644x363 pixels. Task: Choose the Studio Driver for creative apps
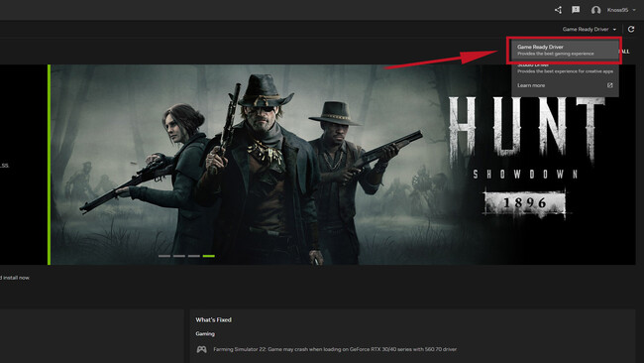point(565,68)
